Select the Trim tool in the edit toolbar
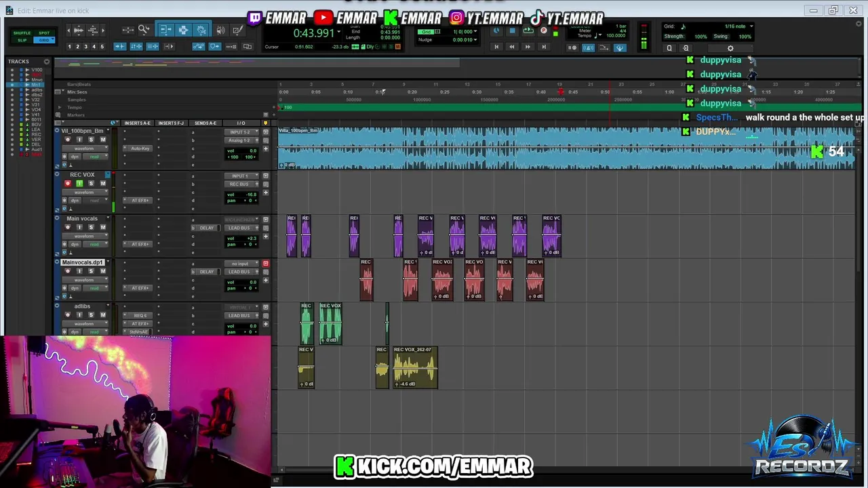This screenshot has height=488, width=868. (166, 30)
